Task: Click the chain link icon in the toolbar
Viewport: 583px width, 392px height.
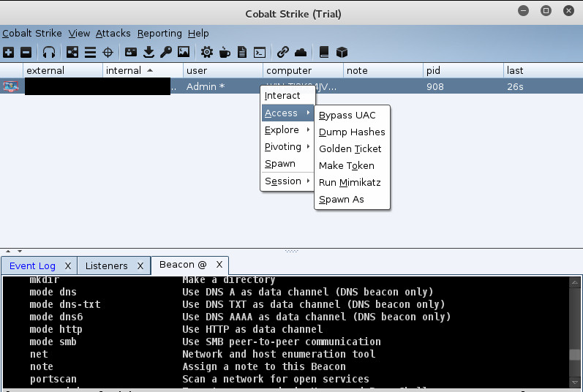Action: [x=282, y=52]
